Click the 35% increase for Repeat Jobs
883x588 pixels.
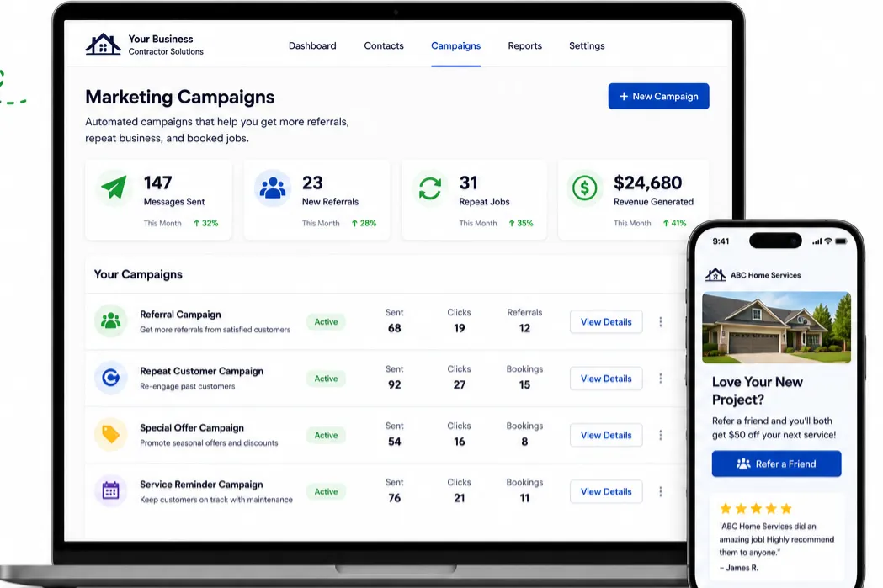click(521, 223)
